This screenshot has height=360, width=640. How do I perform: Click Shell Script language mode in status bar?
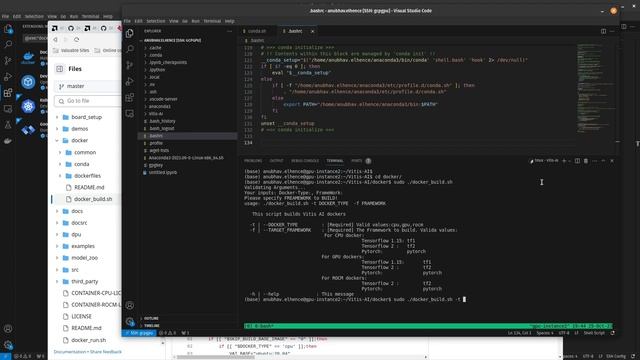tap(594, 333)
